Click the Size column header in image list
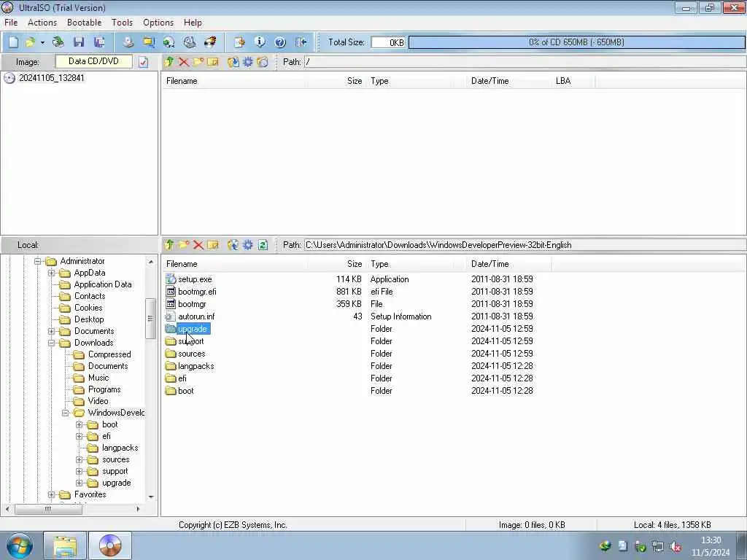Viewport: 747px width, 560px height. (337, 81)
